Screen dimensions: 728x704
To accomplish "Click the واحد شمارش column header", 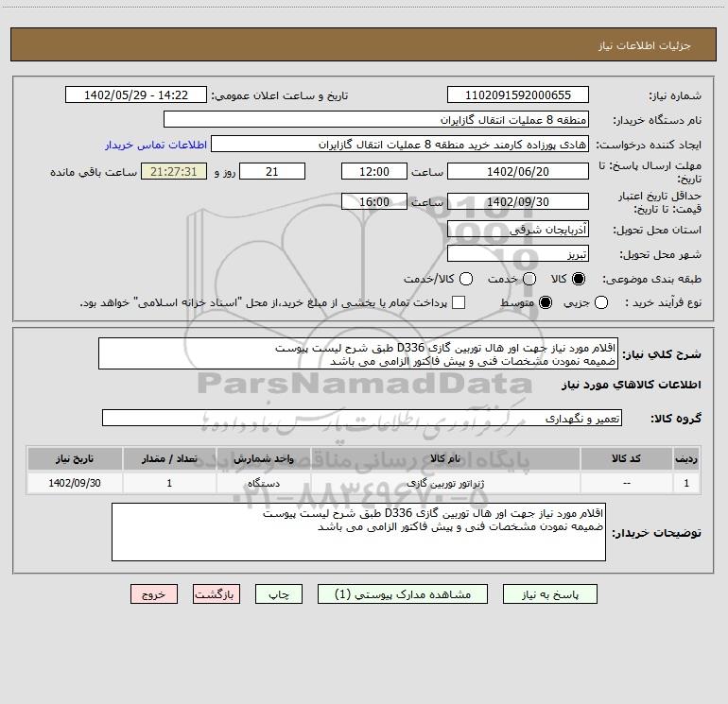I will click(263, 458).
